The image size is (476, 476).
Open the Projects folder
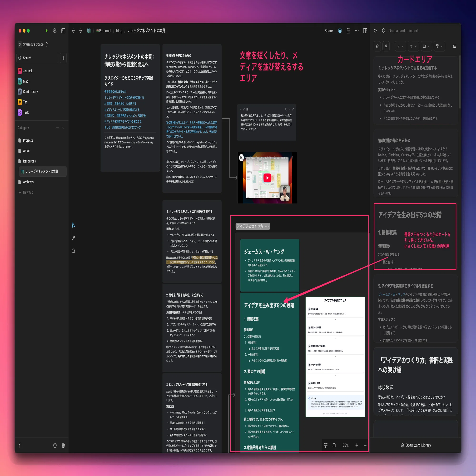click(25, 140)
